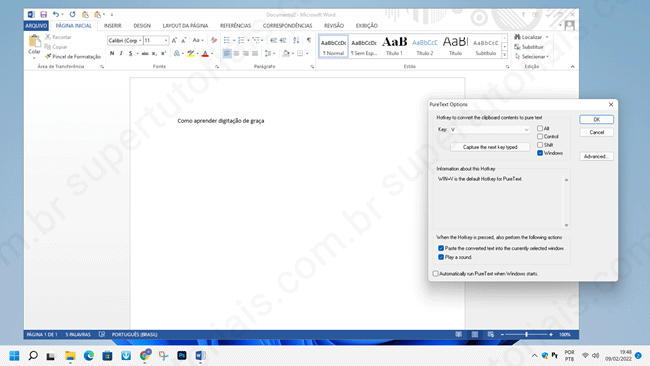Click Copiar in the clipboard group
Viewport: 650px width, 366px height.
(56, 47)
